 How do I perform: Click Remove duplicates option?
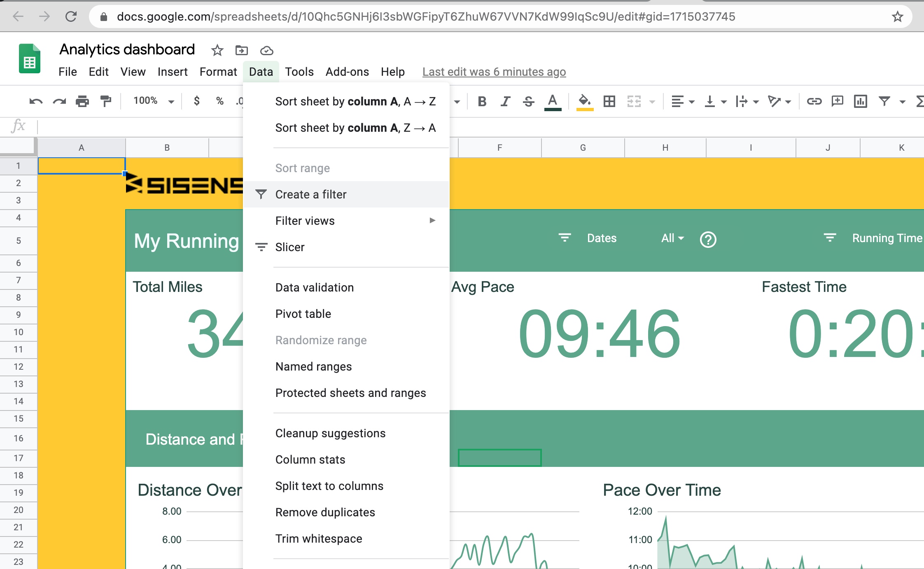(325, 512)
